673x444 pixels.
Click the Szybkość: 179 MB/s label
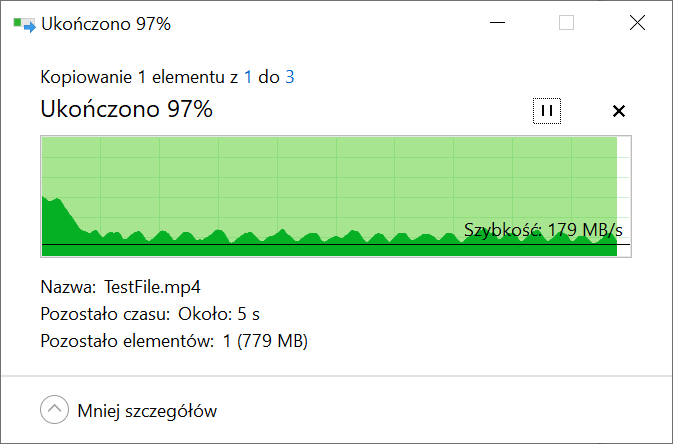543,230
